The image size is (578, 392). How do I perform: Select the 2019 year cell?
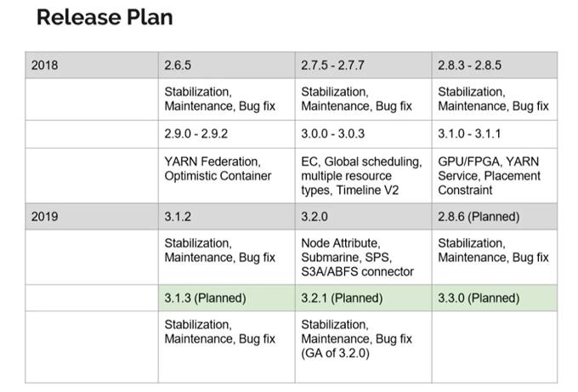click(x=44, y=216)
